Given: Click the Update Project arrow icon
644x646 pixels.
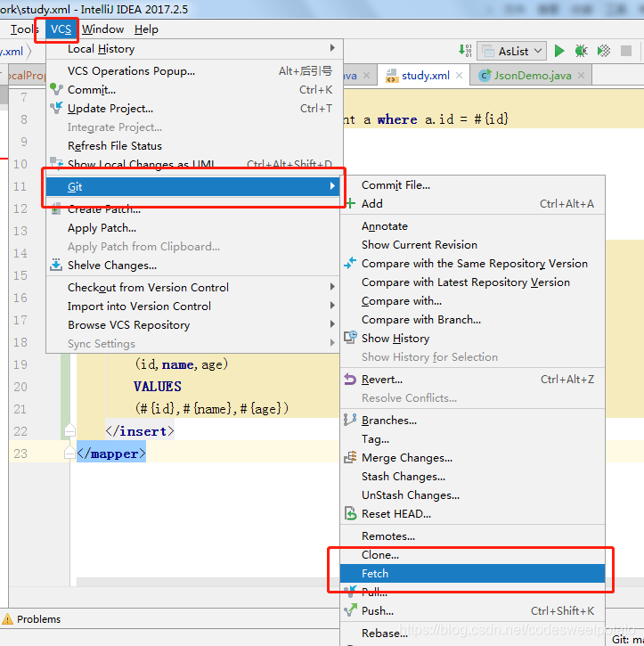Looking at the screenshot, I should point(56,108).
